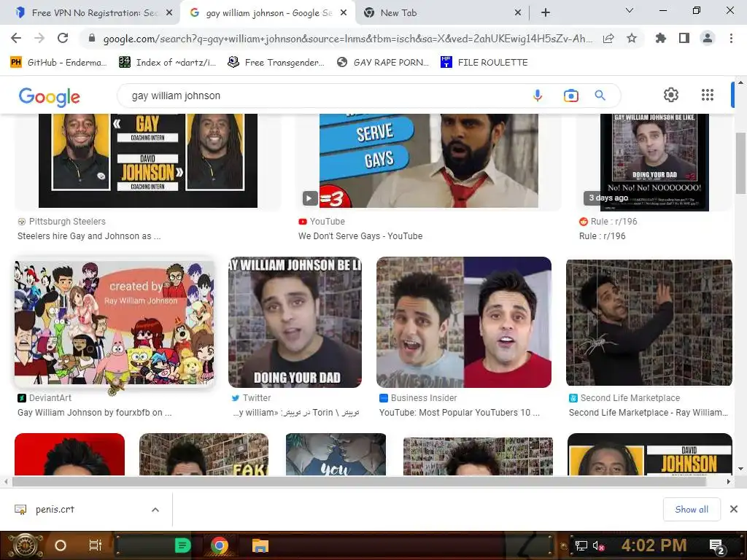Open the Google apps grid
747x560 pixels.
tap(708, 95)
